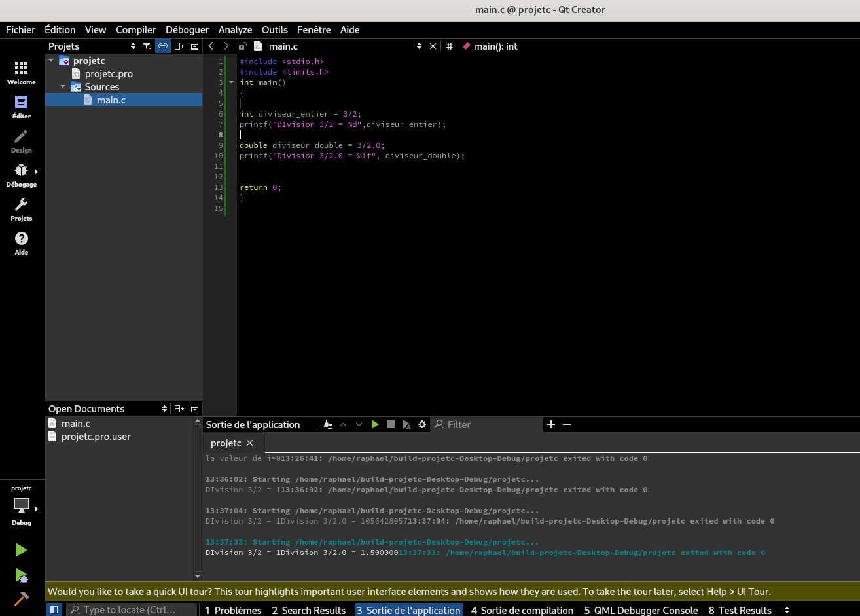Viewport: 860px width, 616px height.
Task: Start debugging with the run-bug icon
Action: tap(21, 575)
